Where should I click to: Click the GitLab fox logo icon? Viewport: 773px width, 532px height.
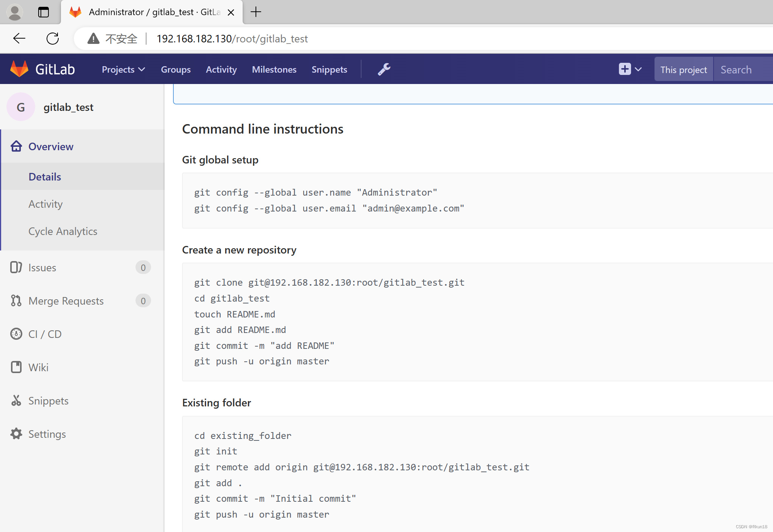[x=19, y=69]
